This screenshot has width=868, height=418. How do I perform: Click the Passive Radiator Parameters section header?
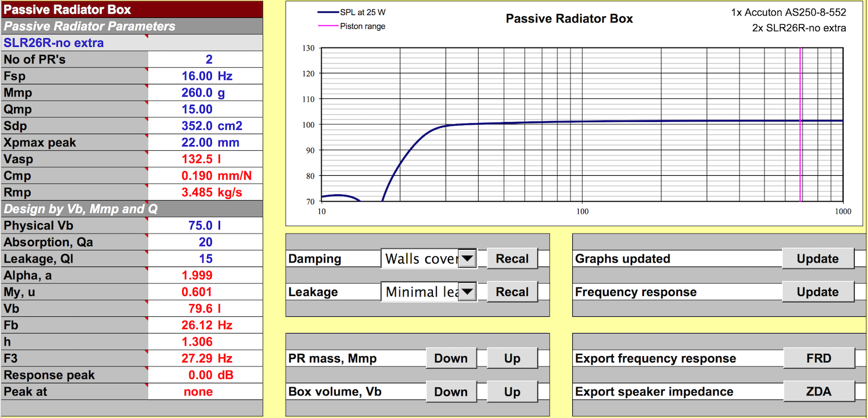point(131,27)
